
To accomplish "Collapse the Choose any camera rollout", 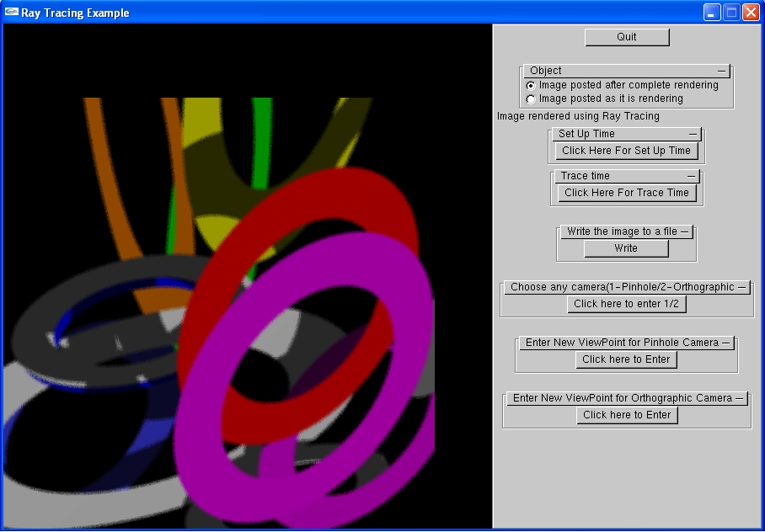I will click(x=627, y=287).
